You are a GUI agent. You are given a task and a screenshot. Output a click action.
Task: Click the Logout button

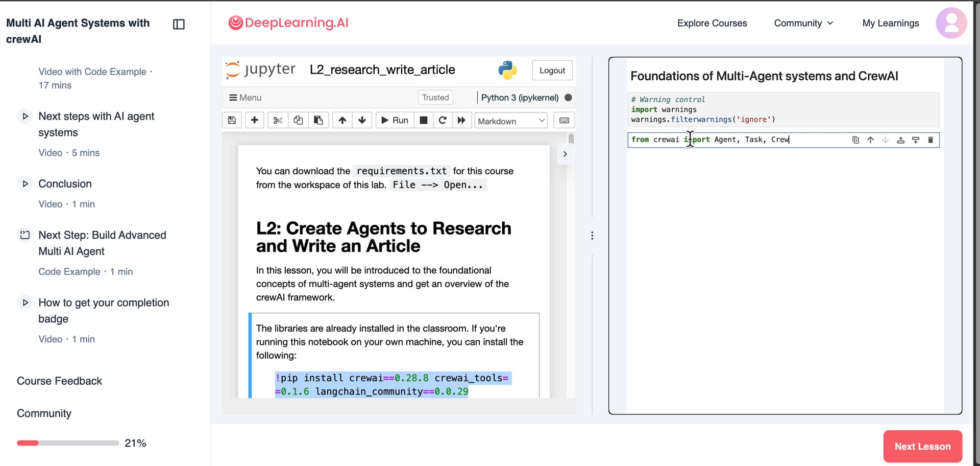[x=552, y=71]
